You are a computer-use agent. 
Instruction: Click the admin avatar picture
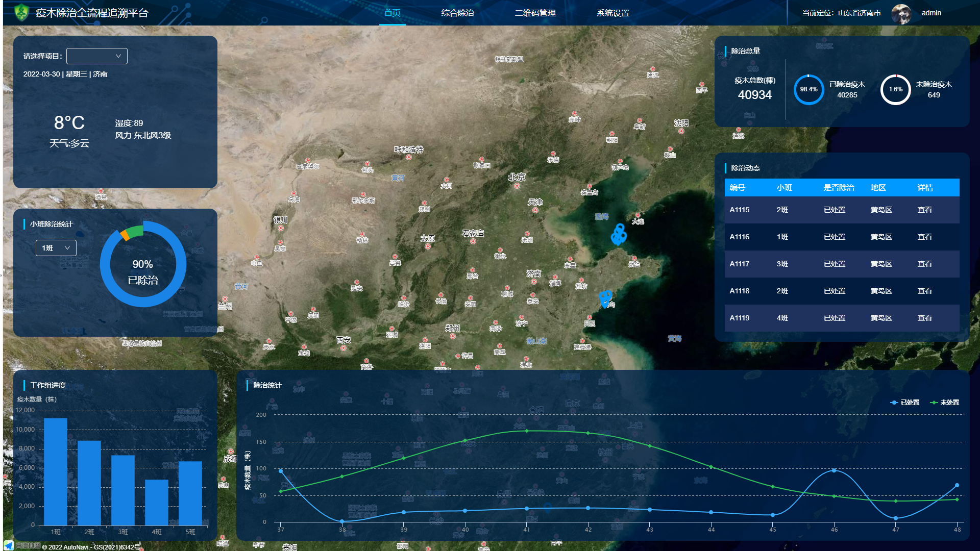click(x=901, y=14)
